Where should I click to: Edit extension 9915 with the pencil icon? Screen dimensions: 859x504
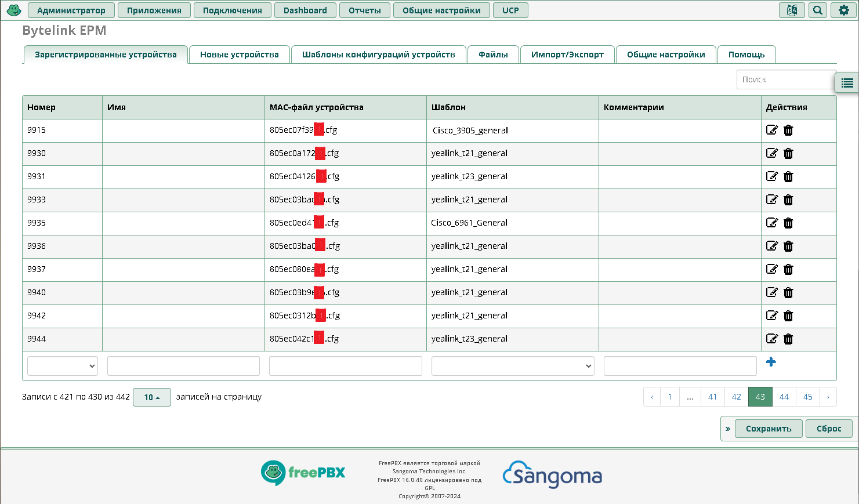click(x=771, y=130)
